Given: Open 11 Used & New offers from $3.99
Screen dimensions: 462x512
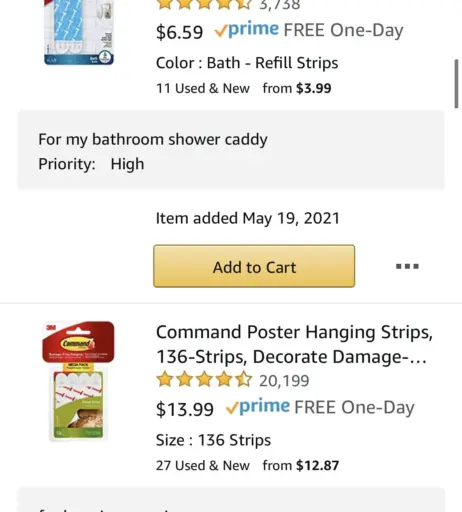Looking at the screenshot, I should click(244, 88).
